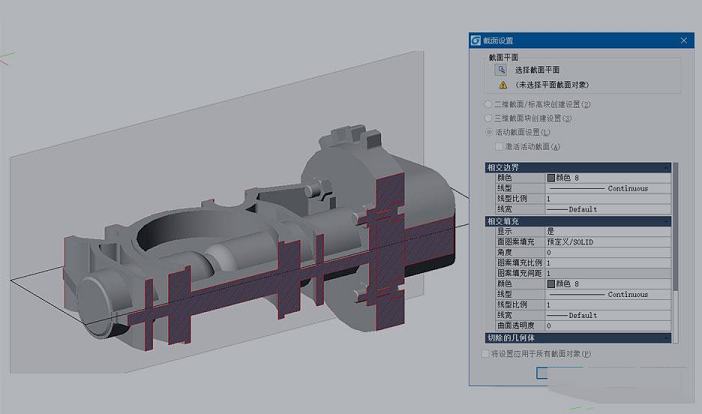Click the 图案填充比例 value field

pyautogui.click(x=605, y=262)
